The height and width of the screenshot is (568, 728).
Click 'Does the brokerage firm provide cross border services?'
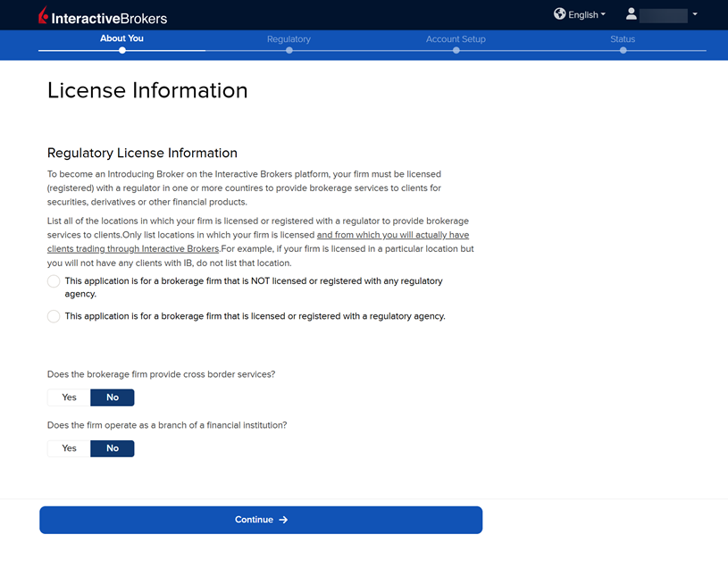click(x=161, y=374)
